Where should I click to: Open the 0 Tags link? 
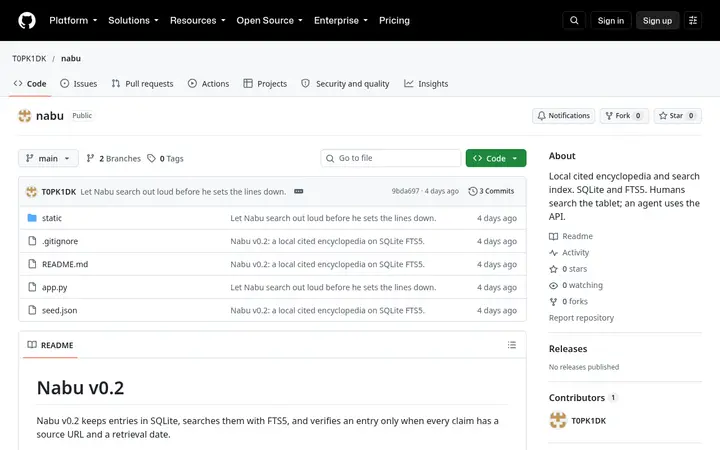[x=165, y=158]
